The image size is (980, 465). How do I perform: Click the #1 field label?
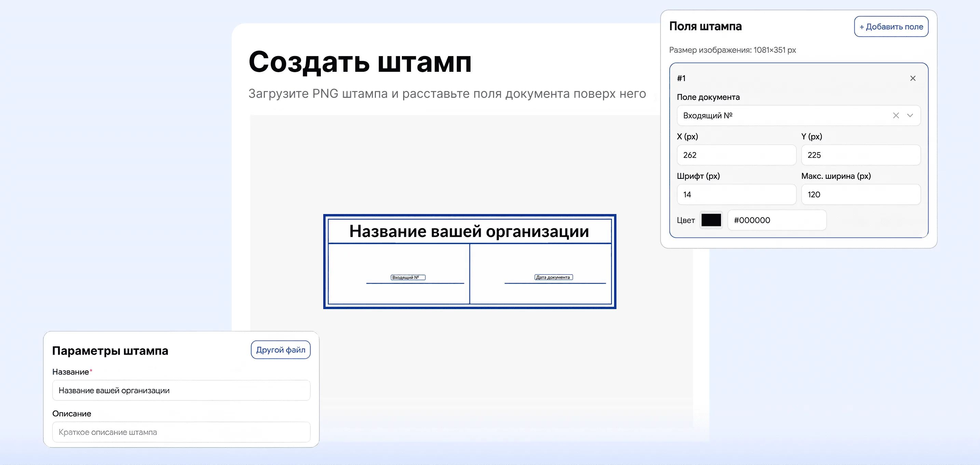(x=681, y=78)
